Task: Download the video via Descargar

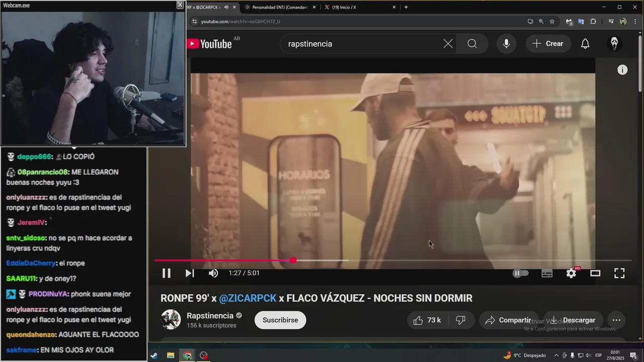Action: click(x=573, y=320)
